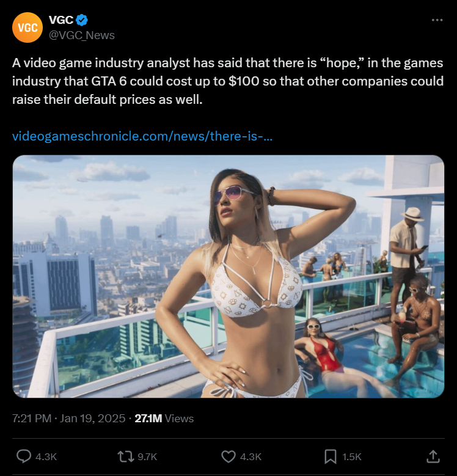Click the reply speech bubble icon
457x476 pixels.
click(x=24, y=456)
